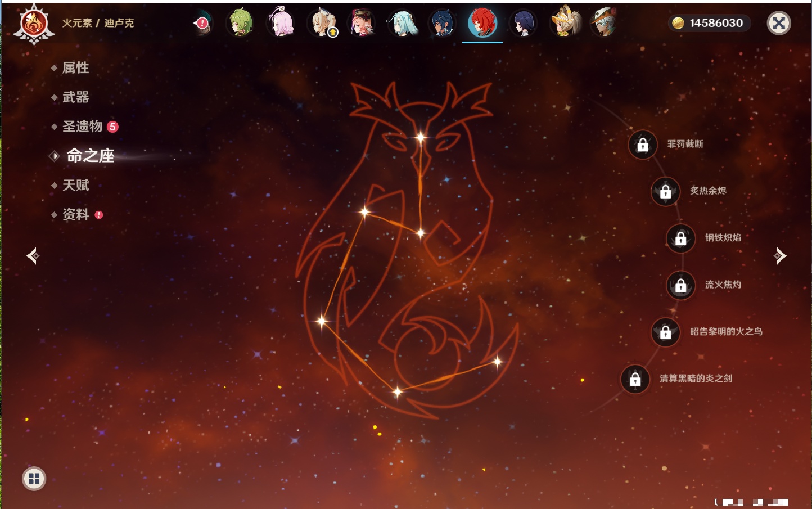
Task: Select the locked 钢铁炽焰 constellation node
Action: [680, 238]
